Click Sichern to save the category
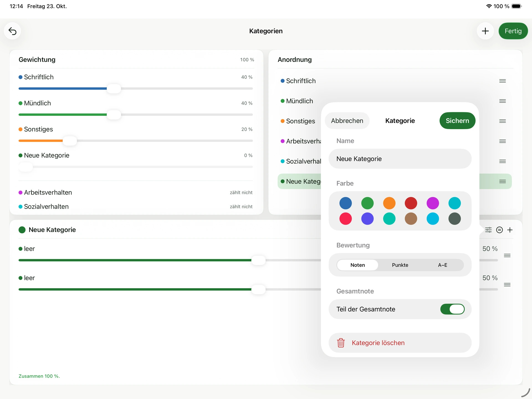Viewport: 532px width, 399px height. pos(457,121)
